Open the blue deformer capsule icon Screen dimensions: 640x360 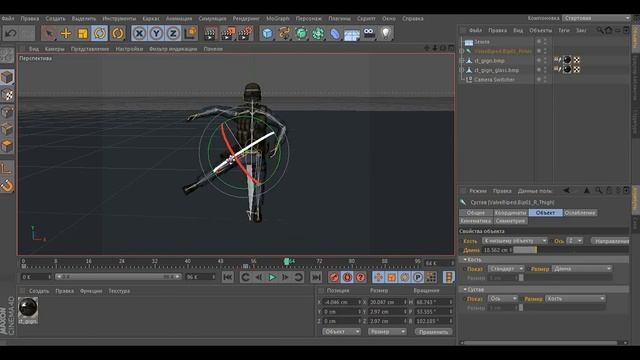pyautogui.click(x=335, y=33)
